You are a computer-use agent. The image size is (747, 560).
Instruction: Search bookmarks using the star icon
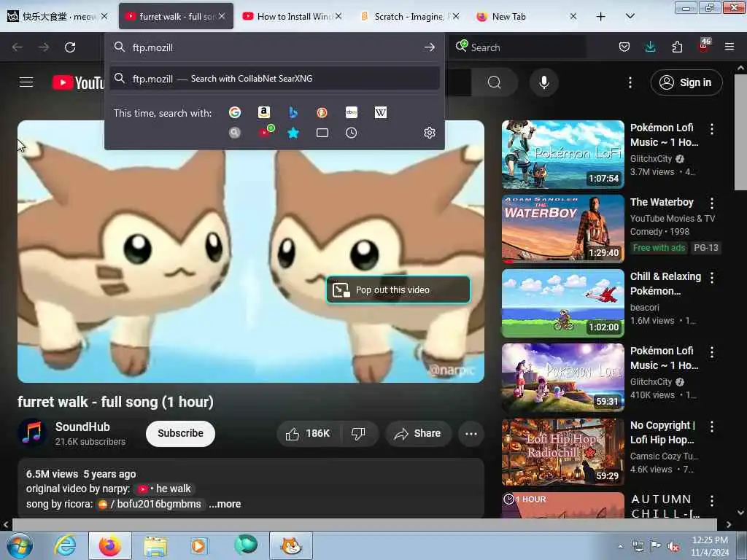(x=293, y=133)
